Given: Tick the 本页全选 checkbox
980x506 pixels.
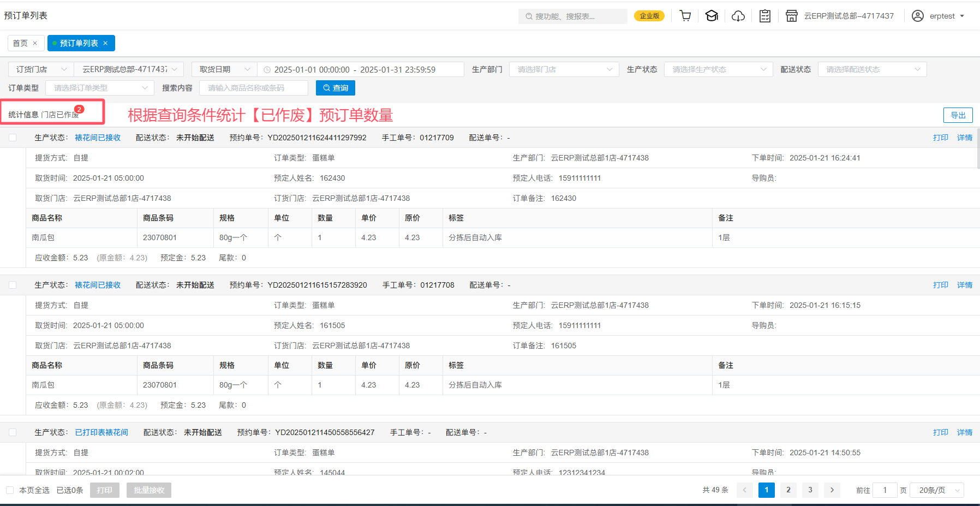Looking at the screenshot, I should 10,490.
